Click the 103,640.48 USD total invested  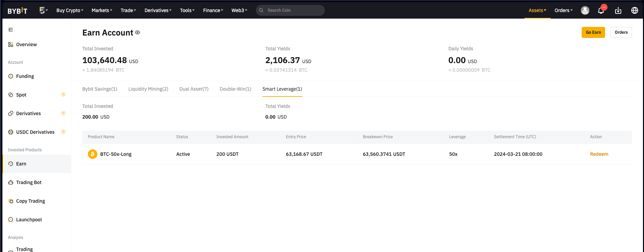click(x=110, y=60)
